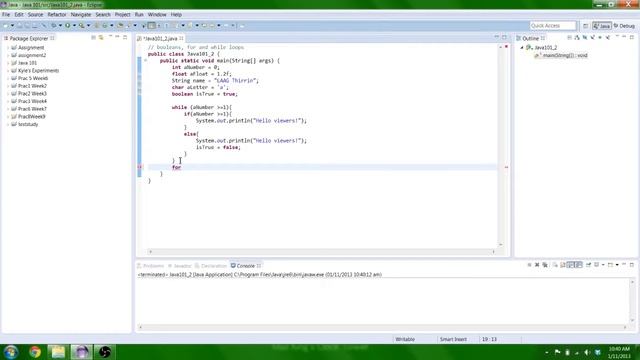Switch to the Javadoc tab
Screen dimensions: 640x360
(180, 266)
